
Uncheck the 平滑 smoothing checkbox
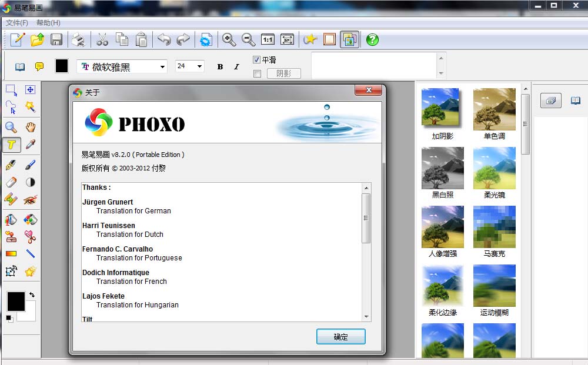257,60
